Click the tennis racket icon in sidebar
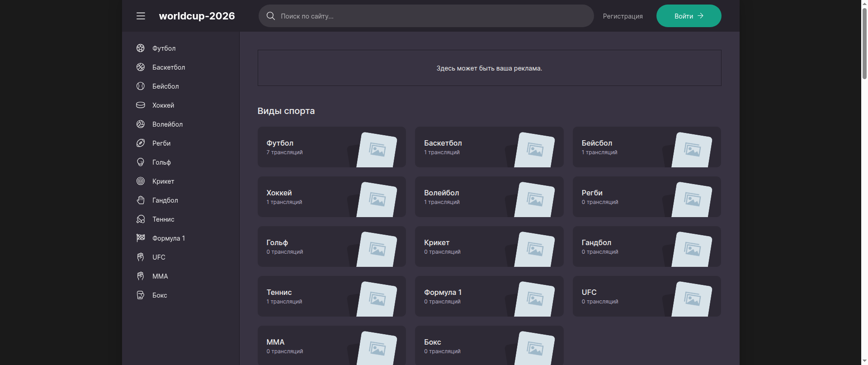Screen dimensions: 868x365 pyautogui.click(x=141, y=219)
